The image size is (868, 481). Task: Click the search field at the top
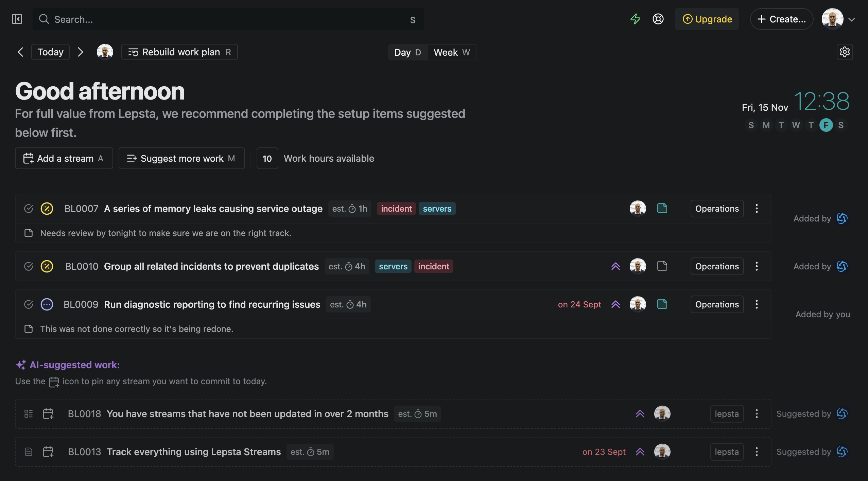[228, 19]
